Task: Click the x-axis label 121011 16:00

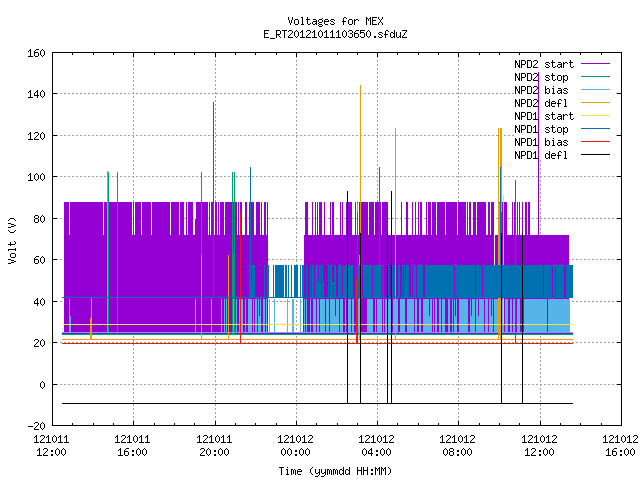Action: [132, 446]
